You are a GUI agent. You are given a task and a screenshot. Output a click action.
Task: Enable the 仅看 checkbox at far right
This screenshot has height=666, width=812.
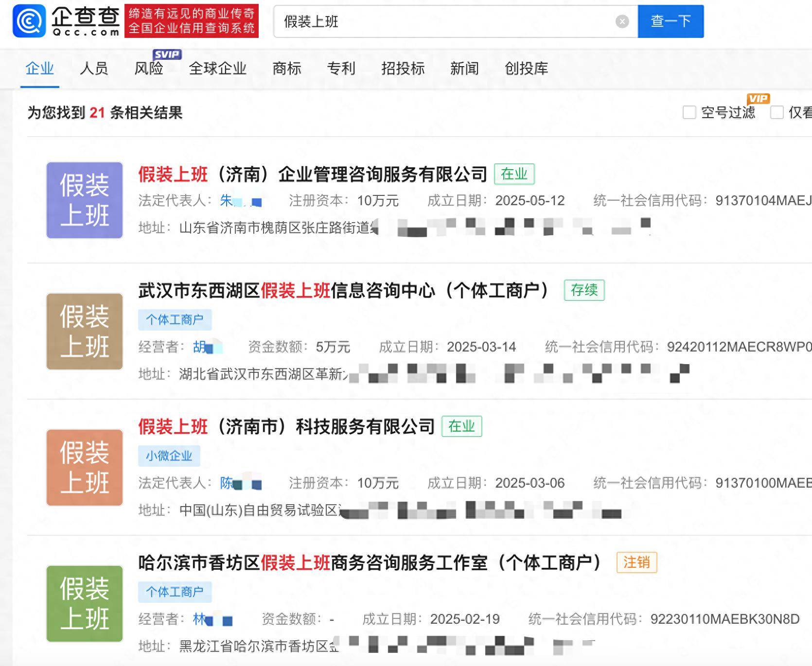[777, 112]
